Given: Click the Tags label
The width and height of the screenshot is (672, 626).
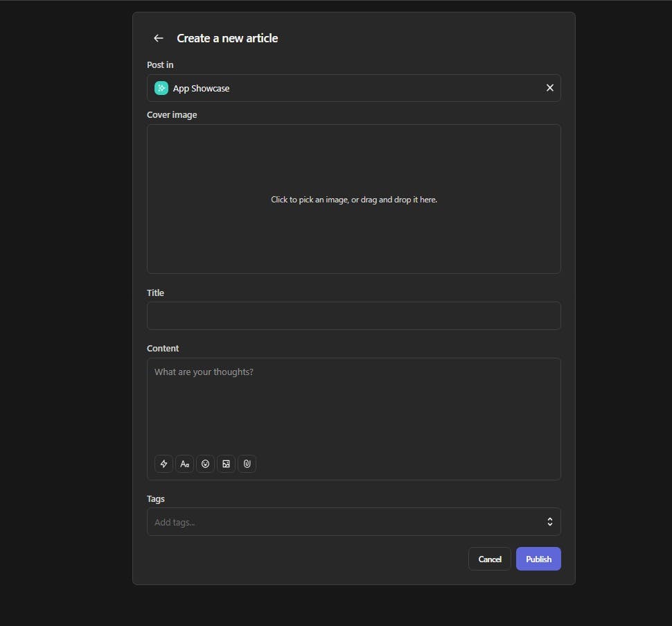Looking at the screenshot, I should coord(156,499).
